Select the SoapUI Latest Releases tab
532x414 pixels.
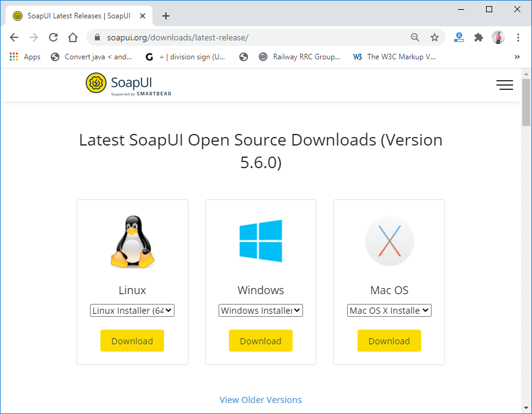pyautogui.click(x=79, y=16)
